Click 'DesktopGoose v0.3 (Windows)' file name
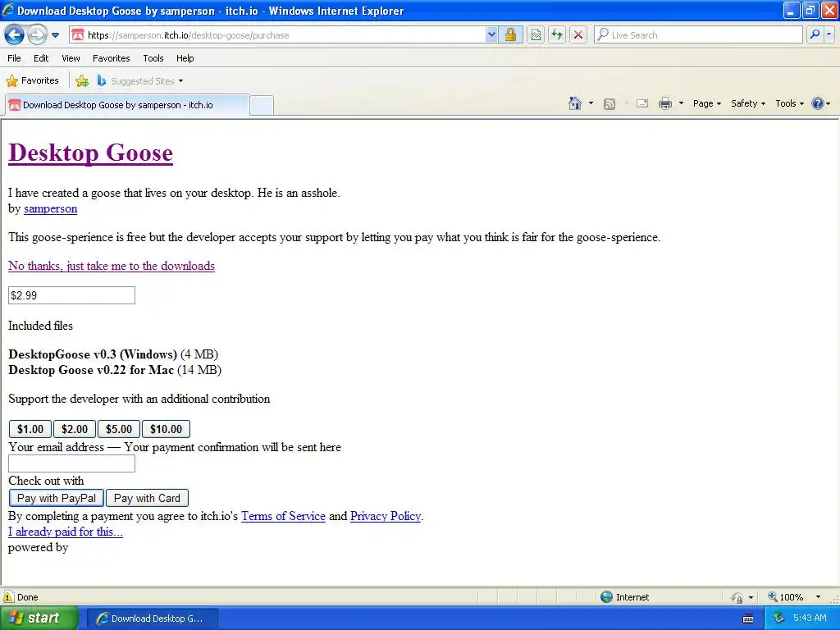The height and width of the screenshot is (630, 840). pos(93,354)
